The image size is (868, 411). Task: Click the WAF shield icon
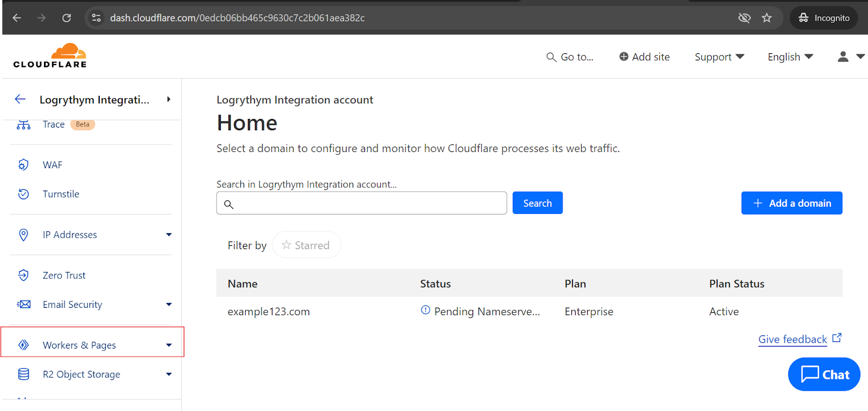[x=23, y=165]
